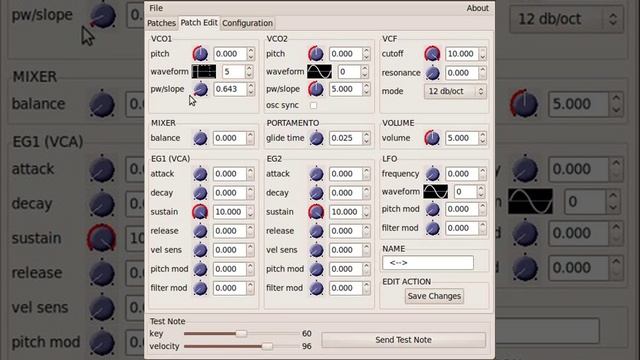This screenshot has height=360, width=640.
Task: Click the LFO waveform number stepper arrows
Action: 480,192
